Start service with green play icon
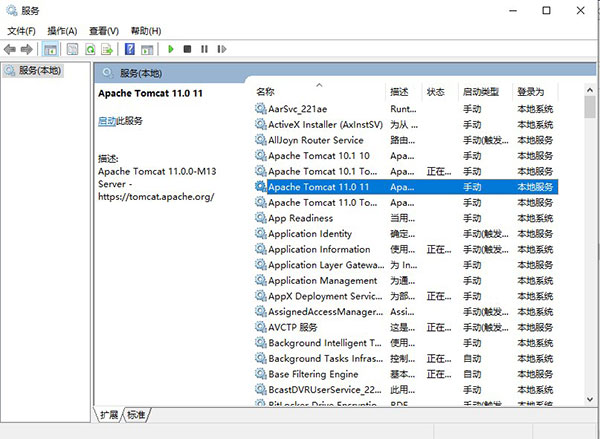600x439 pixels. tap(171, 49)
